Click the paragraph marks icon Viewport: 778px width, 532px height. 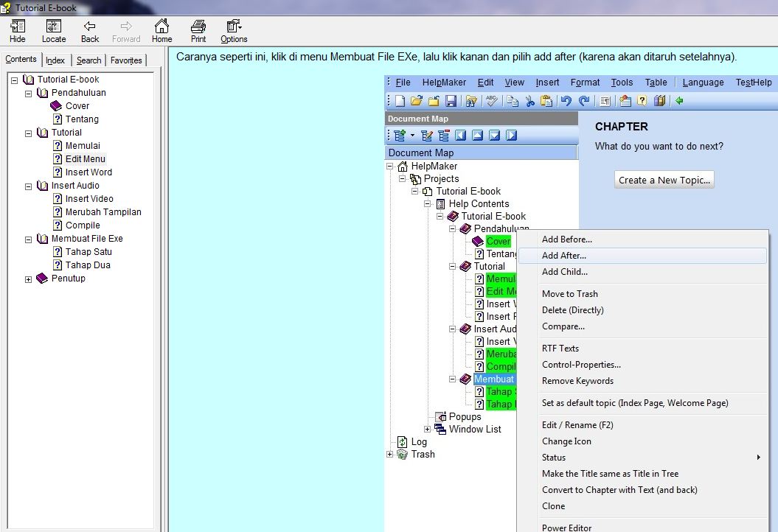point(605,101)
